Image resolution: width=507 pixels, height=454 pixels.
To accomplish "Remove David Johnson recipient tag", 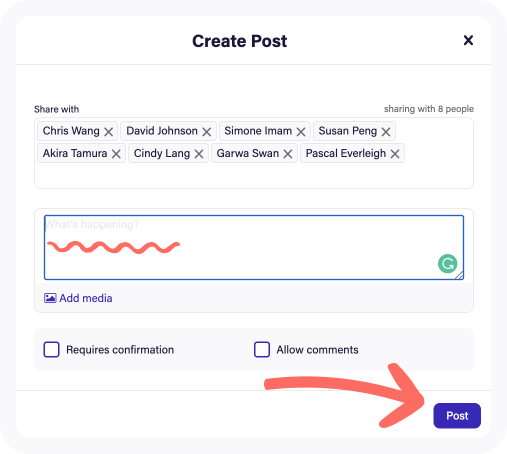I will point(207,132).
